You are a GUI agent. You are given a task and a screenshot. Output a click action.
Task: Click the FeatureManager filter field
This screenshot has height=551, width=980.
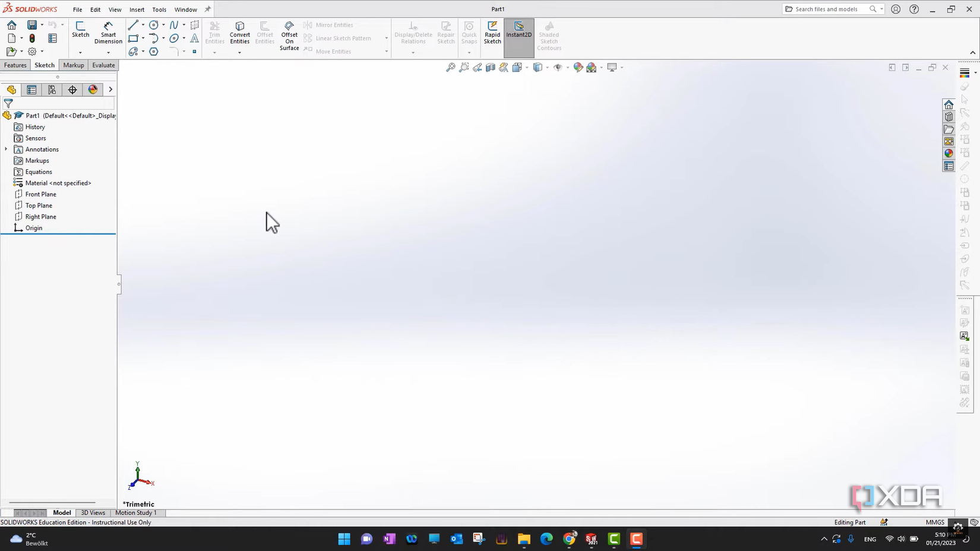58,103
